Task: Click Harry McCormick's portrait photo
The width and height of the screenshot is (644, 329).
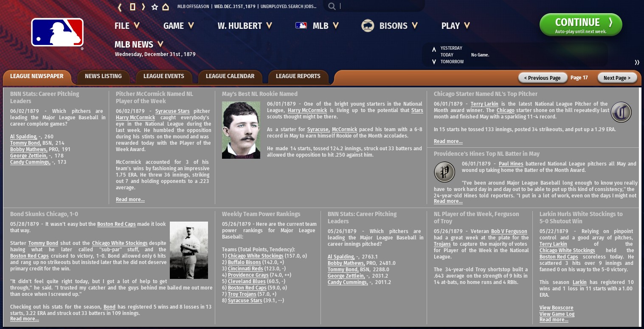Action: (x=241, y=130)
